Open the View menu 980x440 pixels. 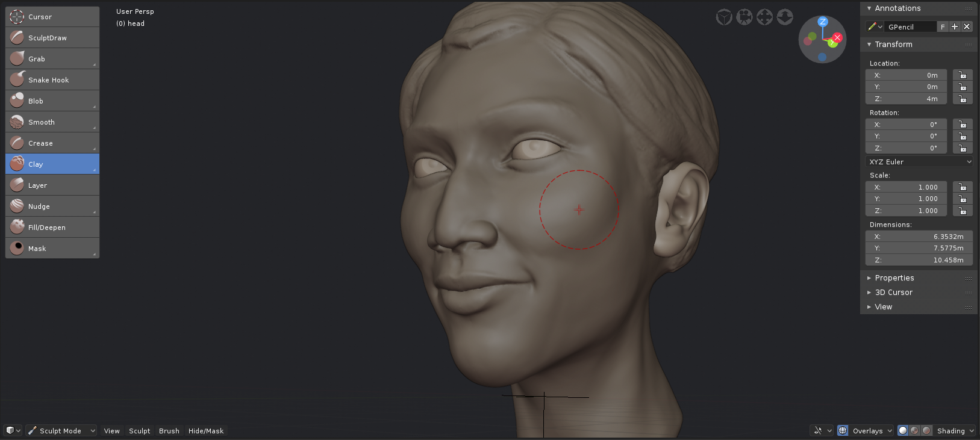[112, 431]
